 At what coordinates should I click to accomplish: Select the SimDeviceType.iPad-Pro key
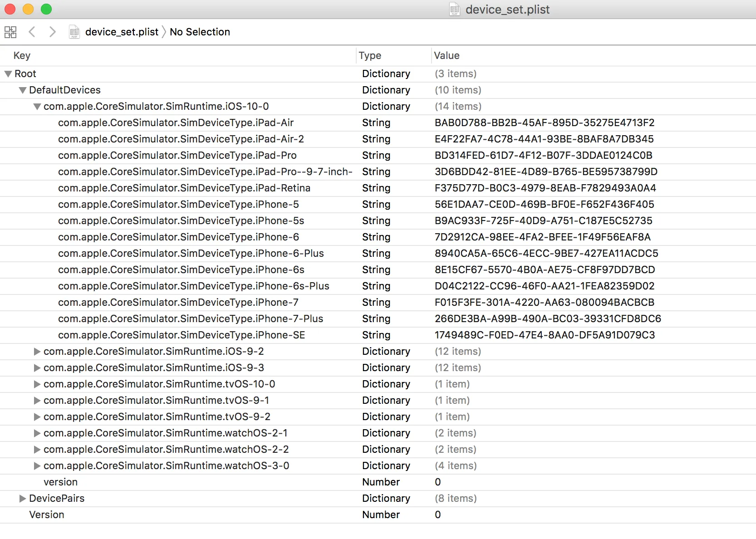coord(177,155)
